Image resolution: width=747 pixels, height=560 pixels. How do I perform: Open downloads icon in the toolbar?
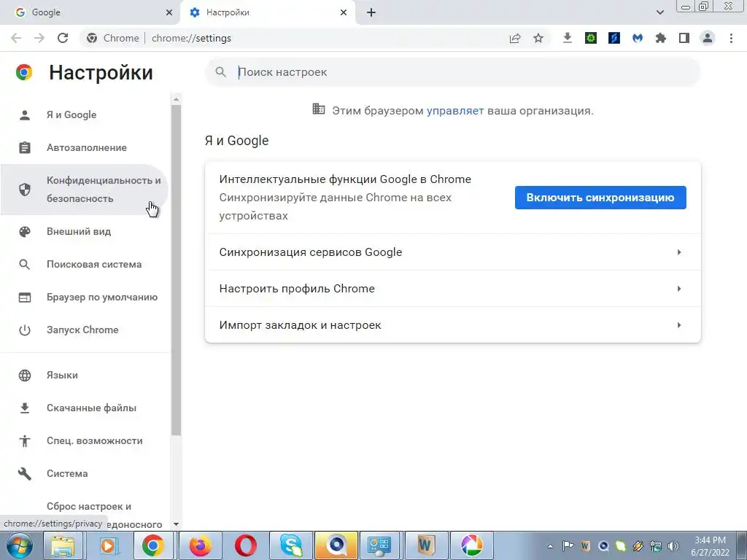[x=567, y=38]
